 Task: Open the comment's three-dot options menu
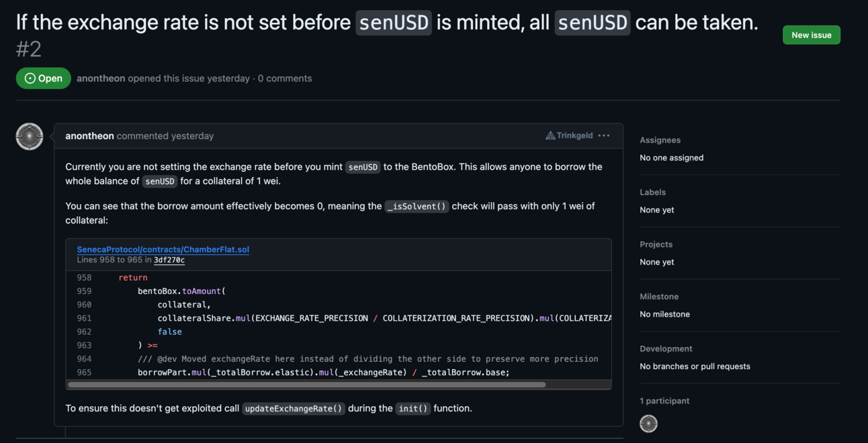[x=604, y=136]
